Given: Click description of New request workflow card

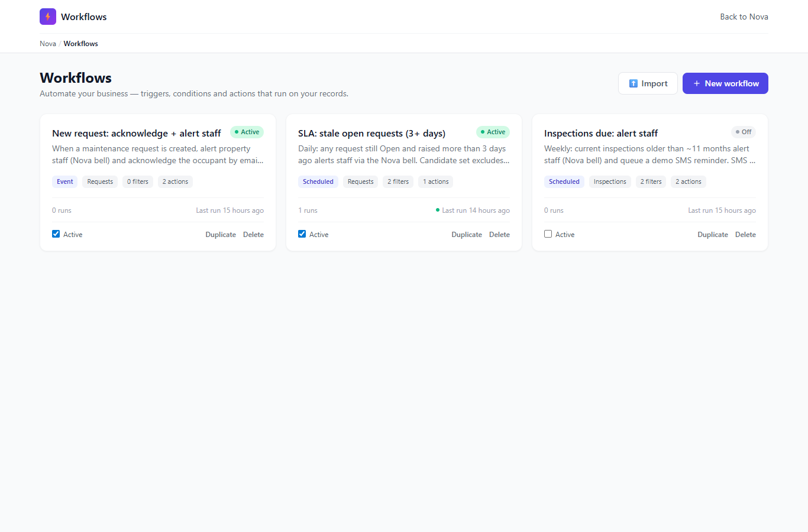Looking at the screenshot, I should pyautogui.click(x=158, y=155).
